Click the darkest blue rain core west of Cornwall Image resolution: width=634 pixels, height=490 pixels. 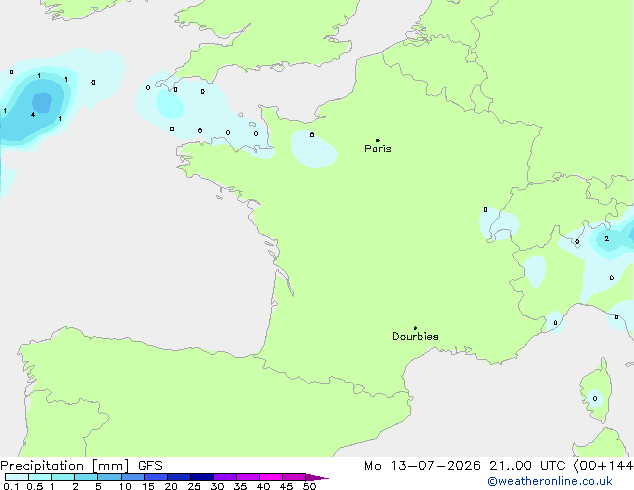(x=42, y=102)
